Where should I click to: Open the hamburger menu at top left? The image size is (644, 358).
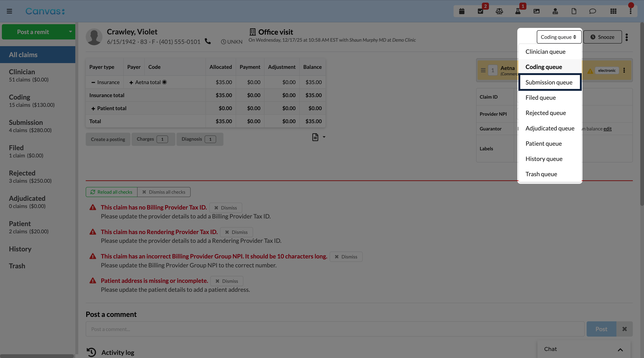[x=9, y=11]
